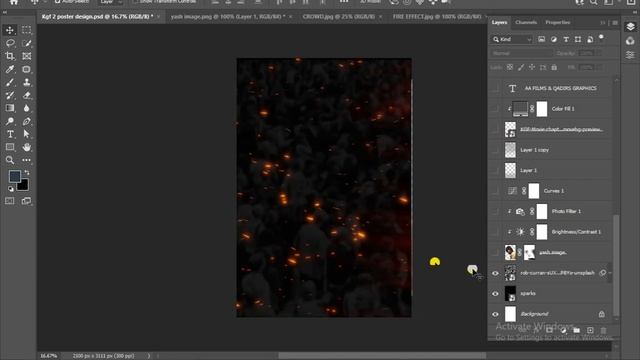Show the Color Fill 1 layer
Viewport: 640px width, 360px height.
click(x=495, y=109)
